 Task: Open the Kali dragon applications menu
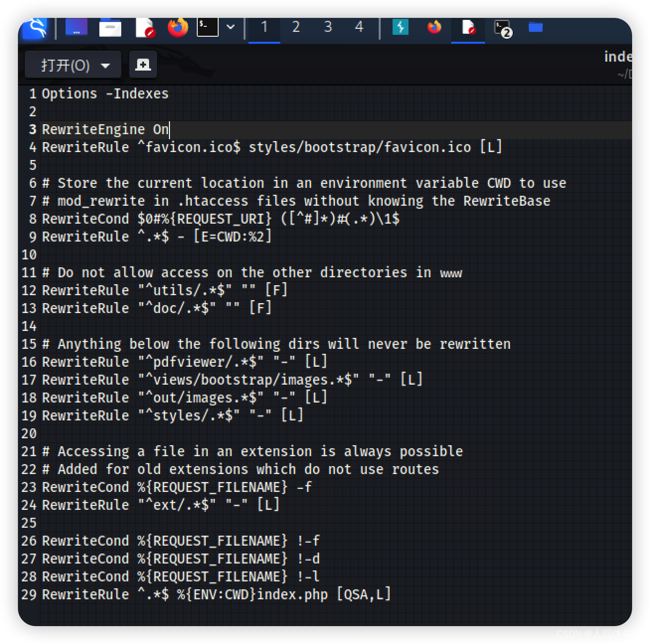(x=34, y=28)
